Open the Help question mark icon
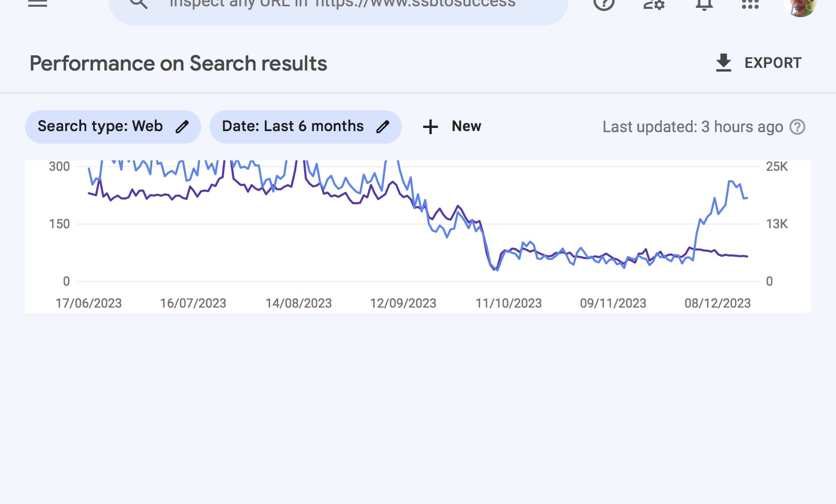Image resolution: width=836 pixels, height=504 pixels. [604, 3]
